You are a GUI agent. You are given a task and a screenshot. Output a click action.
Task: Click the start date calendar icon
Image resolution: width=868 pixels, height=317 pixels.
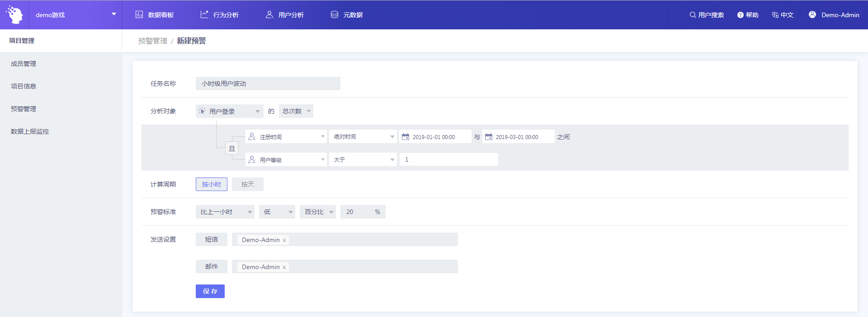pyautogui.click(x=406, y=137)
